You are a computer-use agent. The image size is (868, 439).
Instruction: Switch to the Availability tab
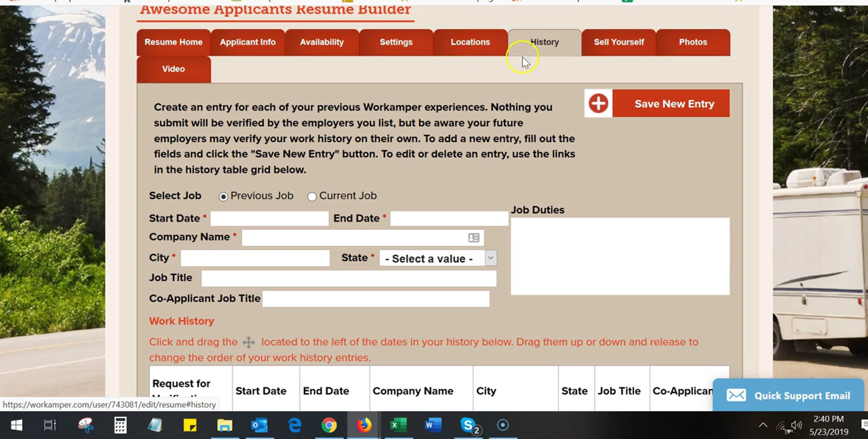point(322,42)
